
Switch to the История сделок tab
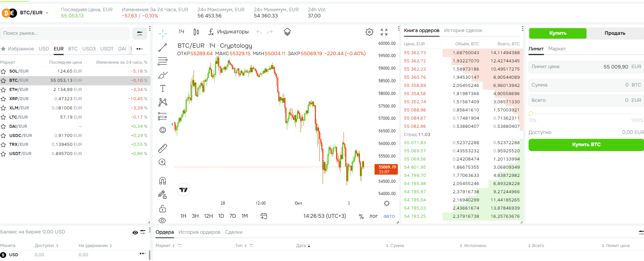463,30
